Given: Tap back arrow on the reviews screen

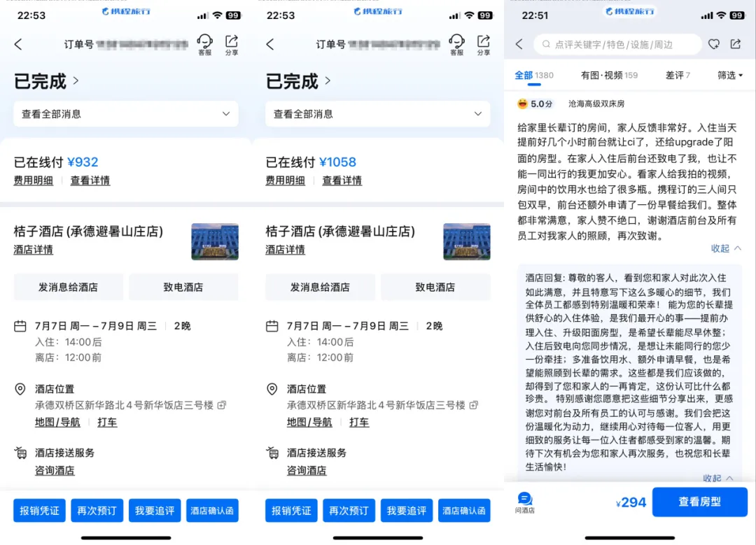Looking at the screenshot, I should pos(519,44).
